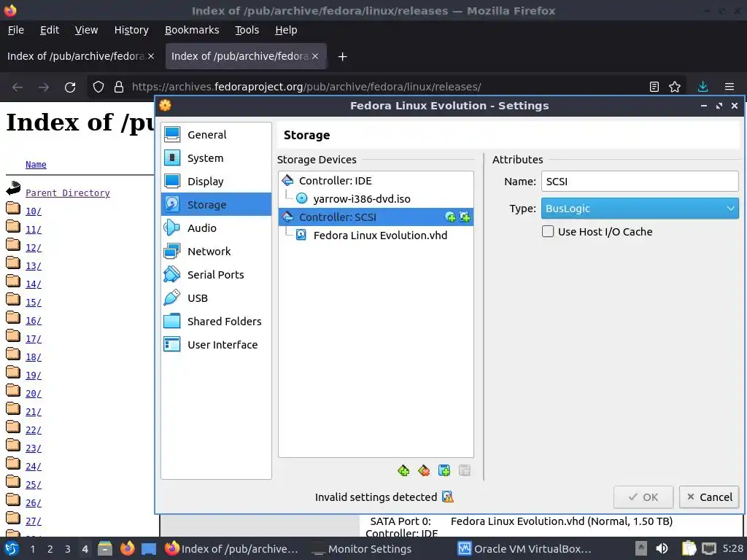Open Firefox History menu
747x560 pixels.
click(x=131, y=30)
